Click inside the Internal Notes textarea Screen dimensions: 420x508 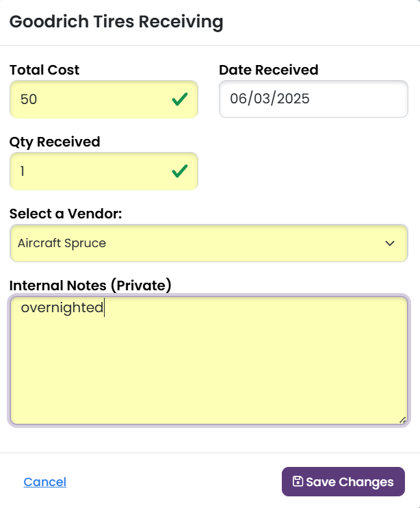(x=209, y=360)
